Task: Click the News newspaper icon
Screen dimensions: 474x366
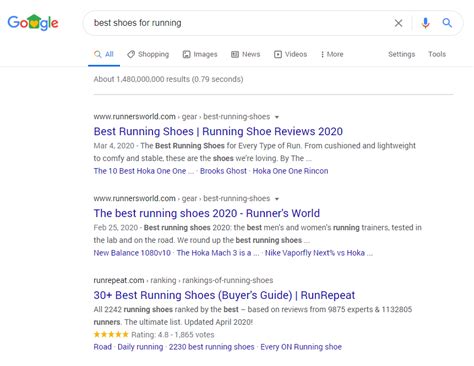Action: pyautogui.click(x=235, y=54)
